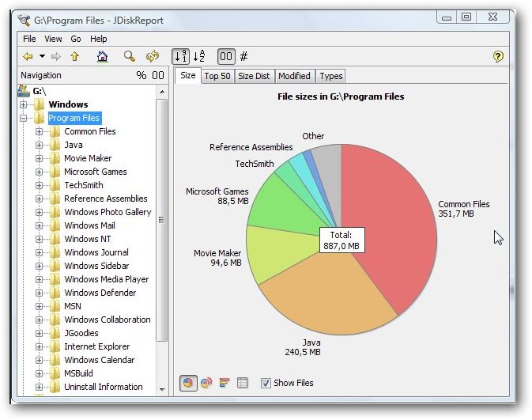The height and width of the screenshot is (420, 532).
Task: Click the Home icon in toolbar
Action: (102, 56)
